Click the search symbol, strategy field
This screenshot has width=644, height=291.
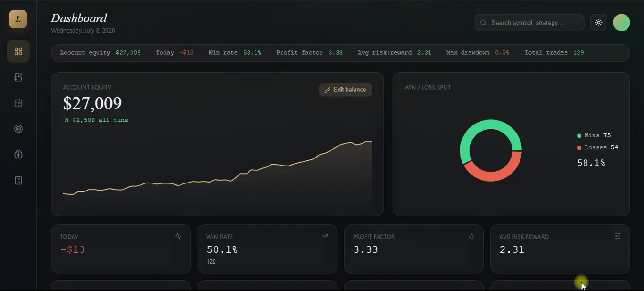point(529,23)
